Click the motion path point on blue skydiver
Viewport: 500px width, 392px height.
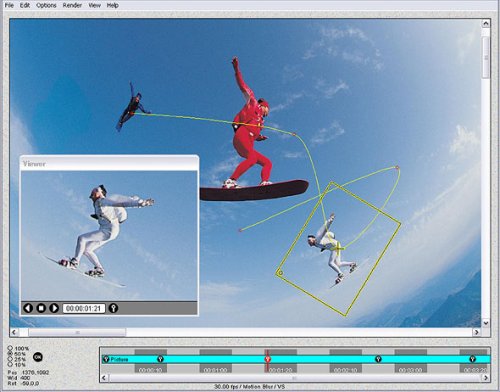click(x=133, y=114)
